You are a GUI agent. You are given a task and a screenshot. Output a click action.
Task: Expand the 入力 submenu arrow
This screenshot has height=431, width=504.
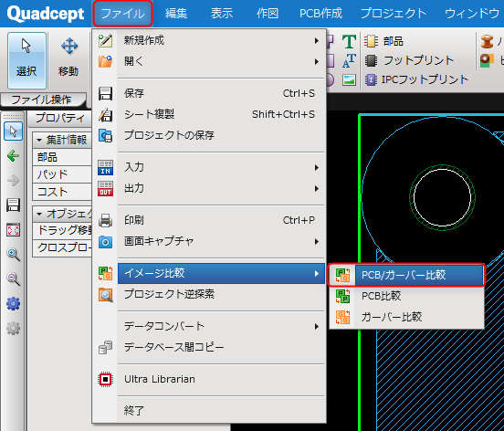(x=317, y=167)
